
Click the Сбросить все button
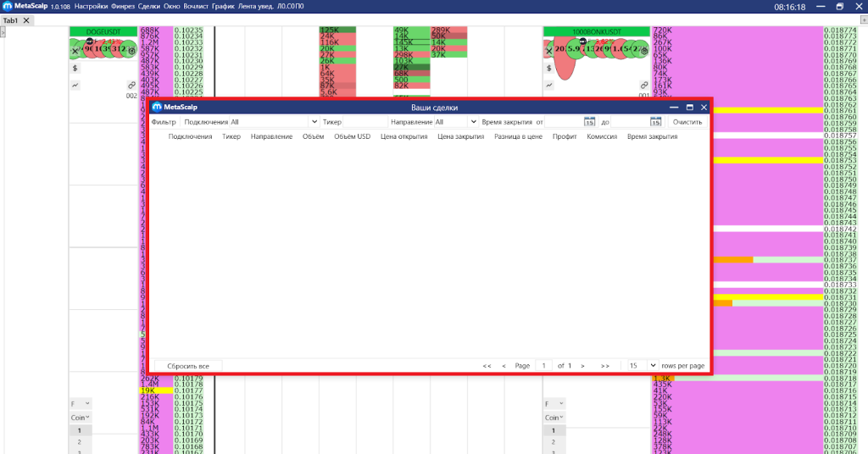[188, 366]
